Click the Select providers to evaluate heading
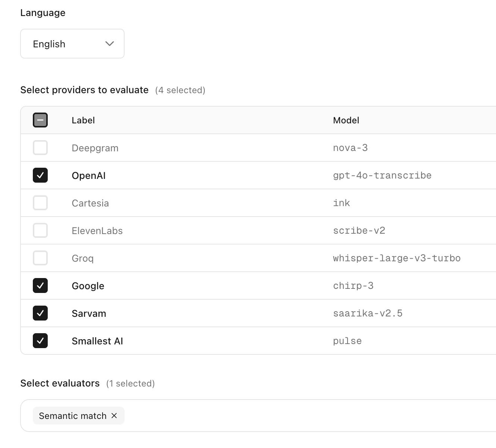 [x=85, y=90]
